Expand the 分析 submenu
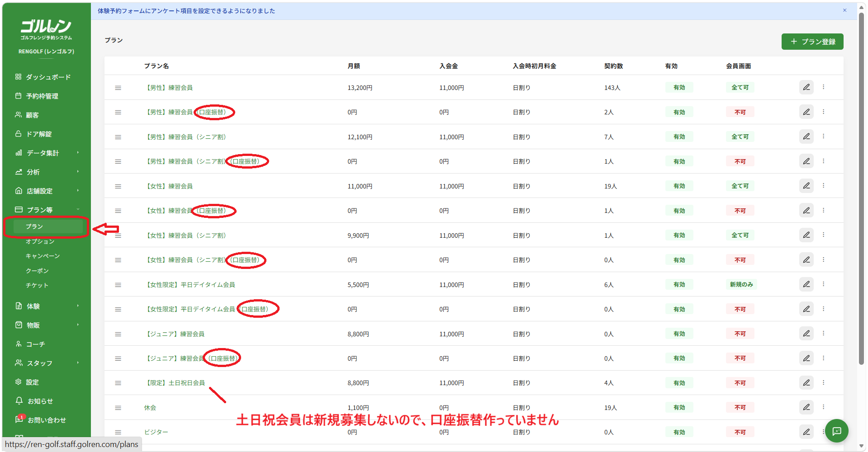 [46, 172]
